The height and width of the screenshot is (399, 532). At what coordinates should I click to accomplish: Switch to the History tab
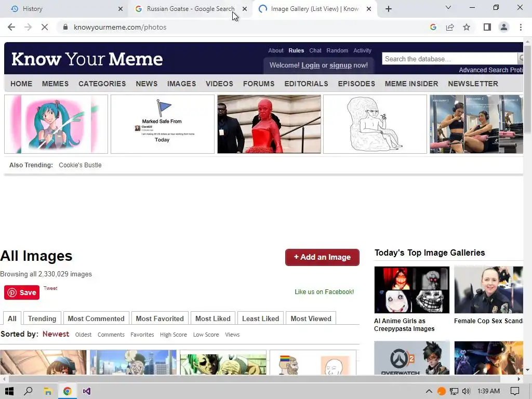pyautogui.click(x=64, y=9)
